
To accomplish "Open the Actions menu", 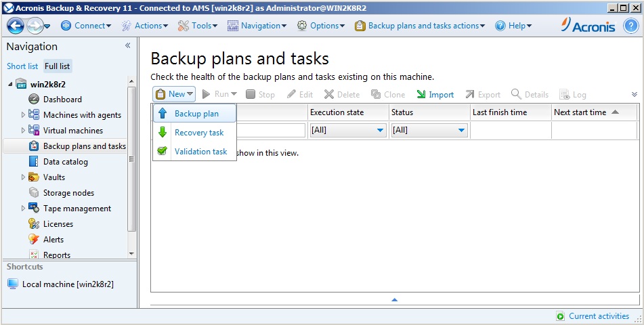I will 144,26.
